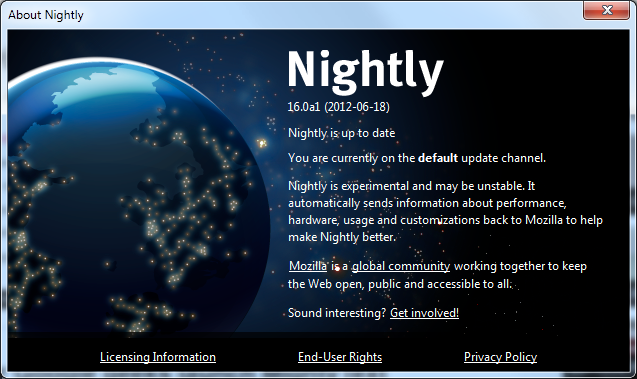
Task: Open the Privacy Policy link
Action: pyautogui.click(x=500, y=357)
